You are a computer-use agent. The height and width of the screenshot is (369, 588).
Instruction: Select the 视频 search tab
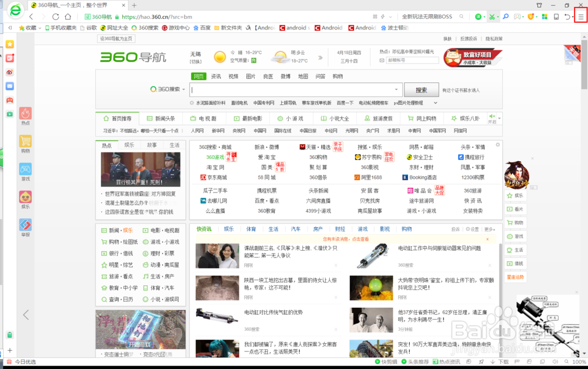(x=233, y=77)
